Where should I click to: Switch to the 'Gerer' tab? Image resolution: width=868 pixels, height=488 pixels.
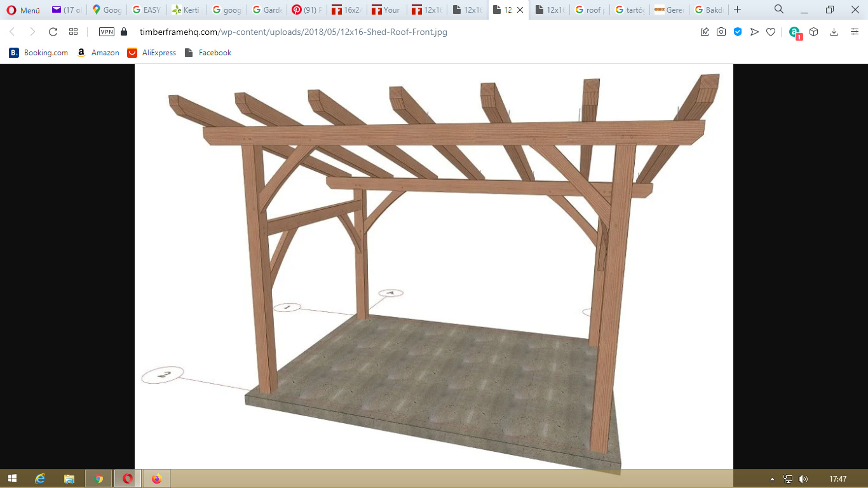[x=670, y=10]
